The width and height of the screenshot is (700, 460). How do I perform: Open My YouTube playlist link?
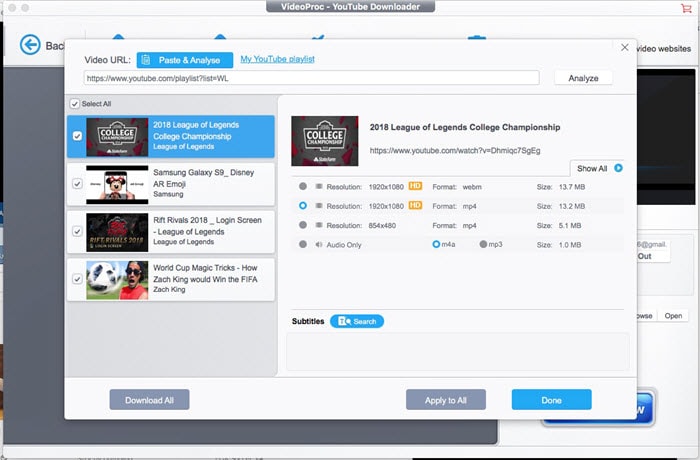click(277, 59)
